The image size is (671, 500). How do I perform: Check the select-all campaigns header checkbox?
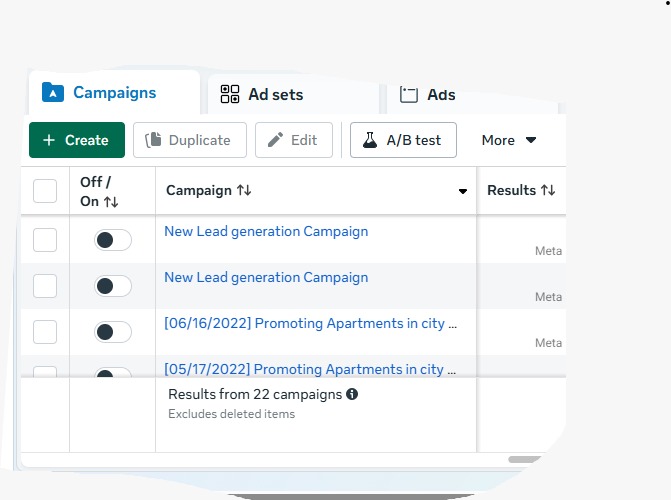click(45, 190)
